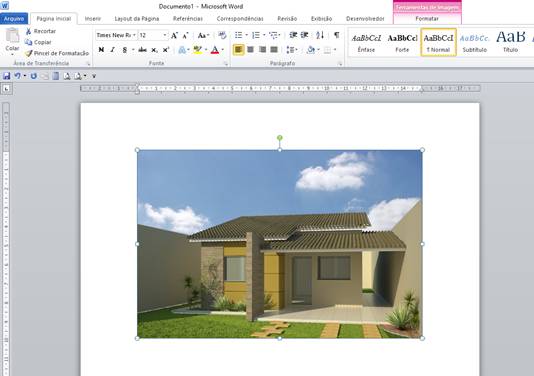Show paragraph marks with the pilcrow icon
Image resolution: width=534 pixels, height=376 pixels.
(x=336, y=35)
